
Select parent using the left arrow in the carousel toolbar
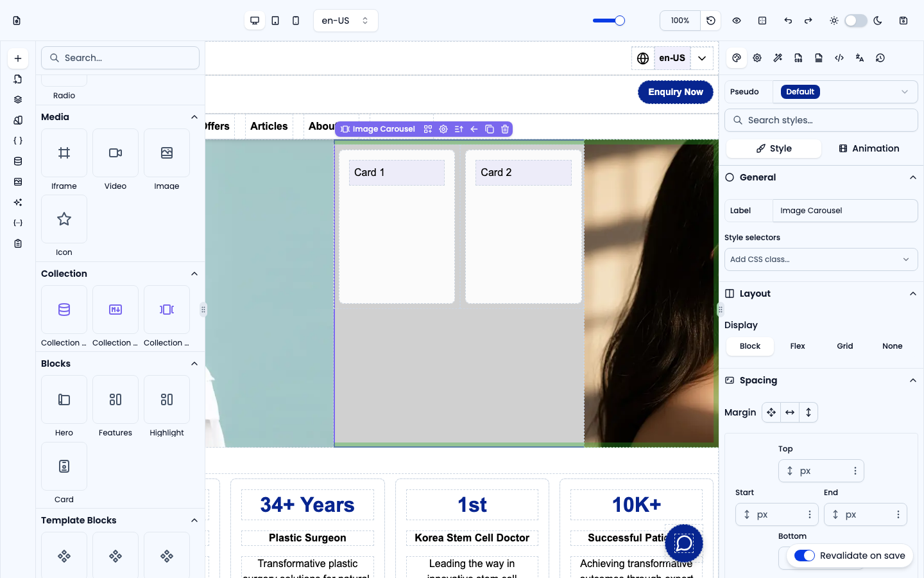click(x=474, y=129)
